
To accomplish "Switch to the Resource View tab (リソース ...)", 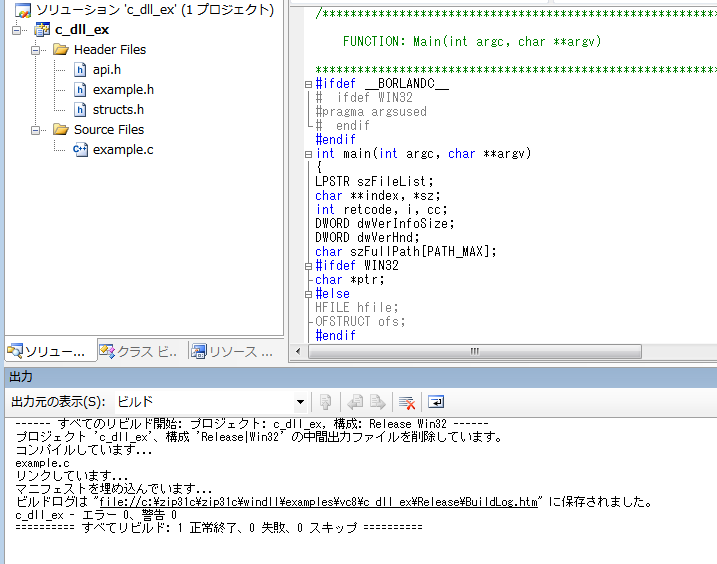I will (233, 351).
